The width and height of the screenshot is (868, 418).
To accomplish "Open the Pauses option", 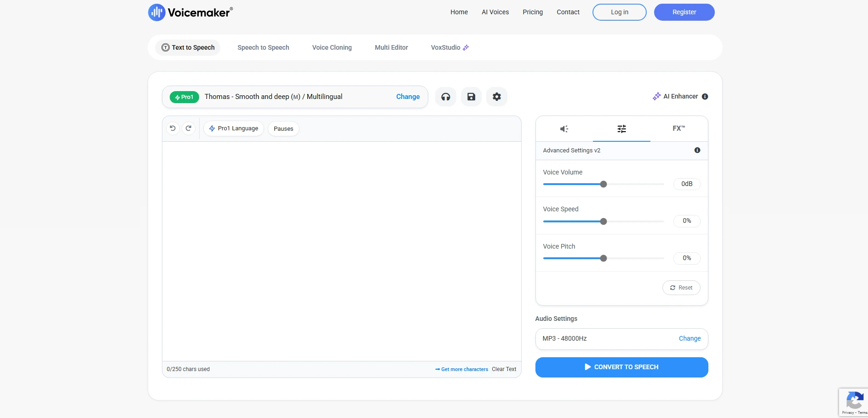I will pyautogui.click(x=283, y=129).
